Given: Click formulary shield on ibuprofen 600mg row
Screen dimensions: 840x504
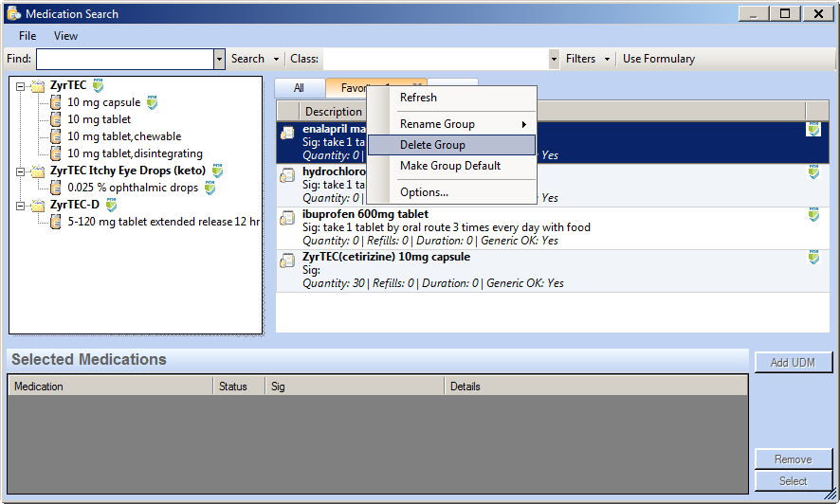Looking at the screenshot, I should (813, 214).
